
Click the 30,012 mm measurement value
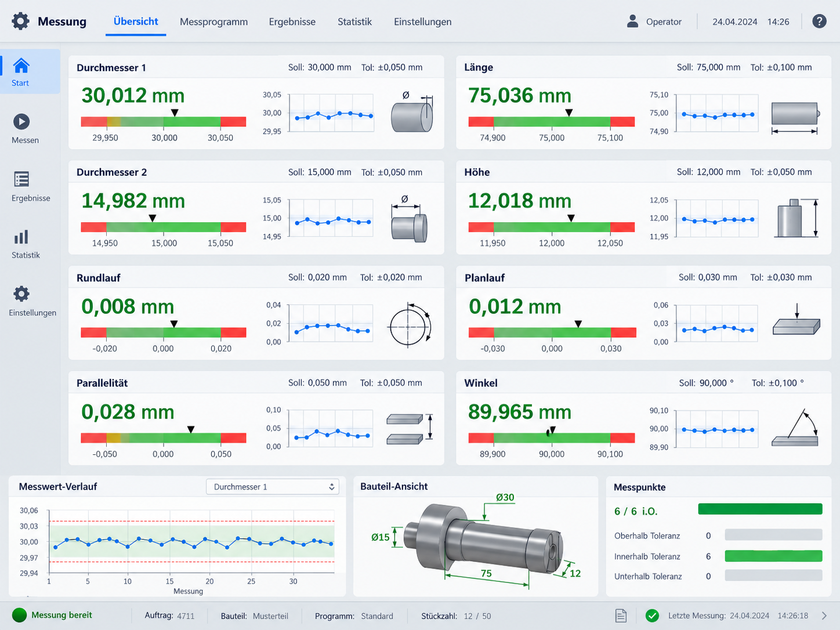[133, 95]
